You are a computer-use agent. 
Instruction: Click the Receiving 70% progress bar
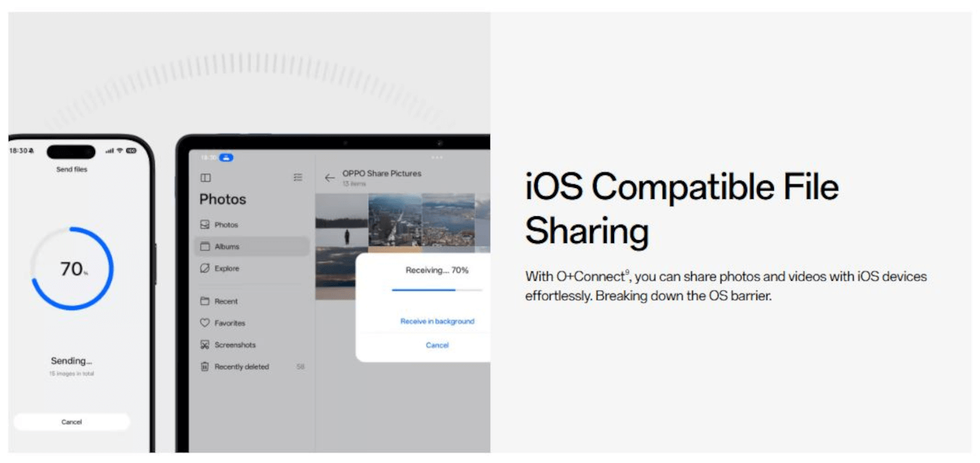(x=437, y=290)
